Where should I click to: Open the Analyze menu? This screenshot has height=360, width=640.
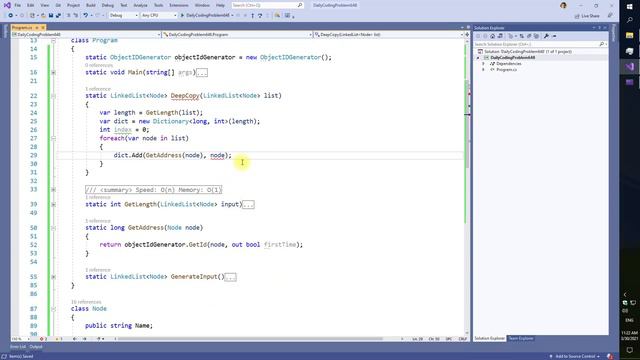[x=140, y=5]
